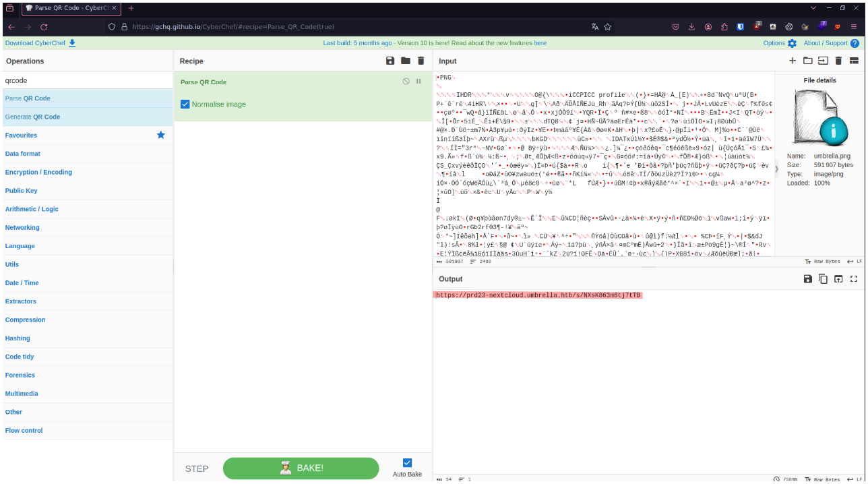The width and height of the screenshot is (868, 484).
Task: Add a new input tab
Action: tap(793, 61)
